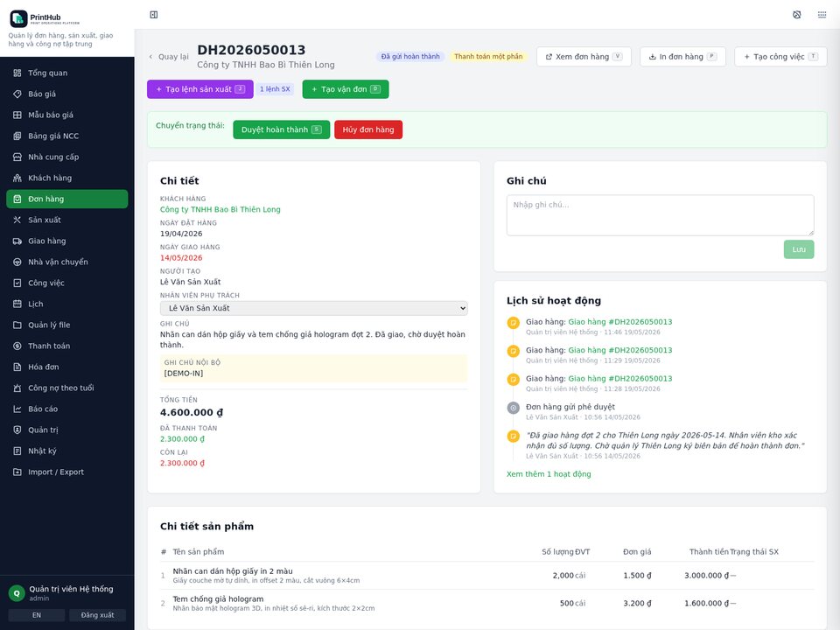Click the Đã gửi hoàn thành status badge
This screenshot has height=630, width=840.
coord(410,57)
